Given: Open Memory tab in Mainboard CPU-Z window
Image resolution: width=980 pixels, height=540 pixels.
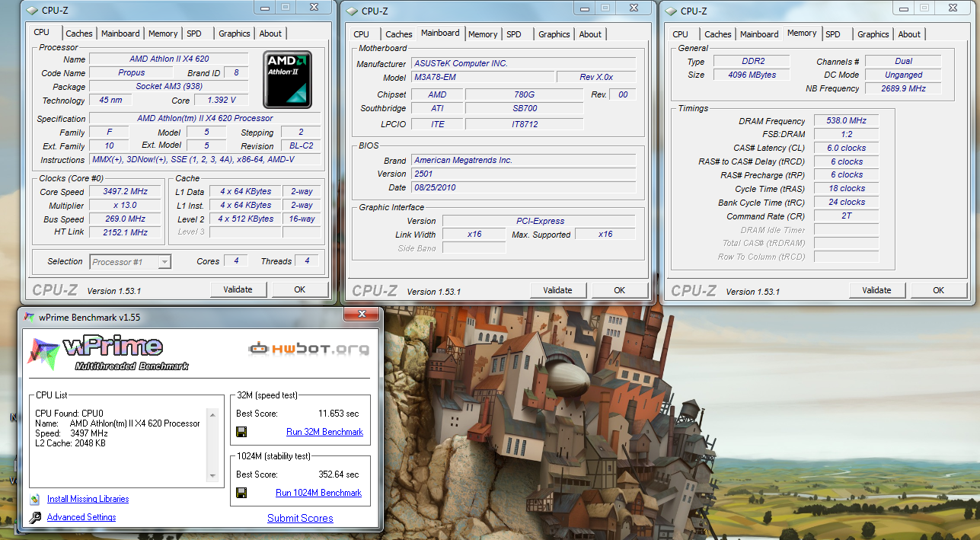Looking at the screenshot, I should pos(483,34).
